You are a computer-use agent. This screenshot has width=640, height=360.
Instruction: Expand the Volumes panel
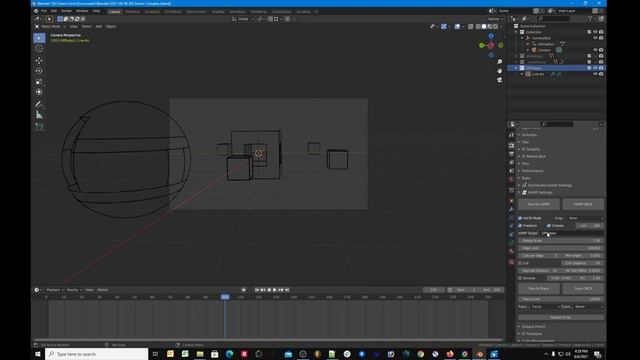click(x=529, y=135)
